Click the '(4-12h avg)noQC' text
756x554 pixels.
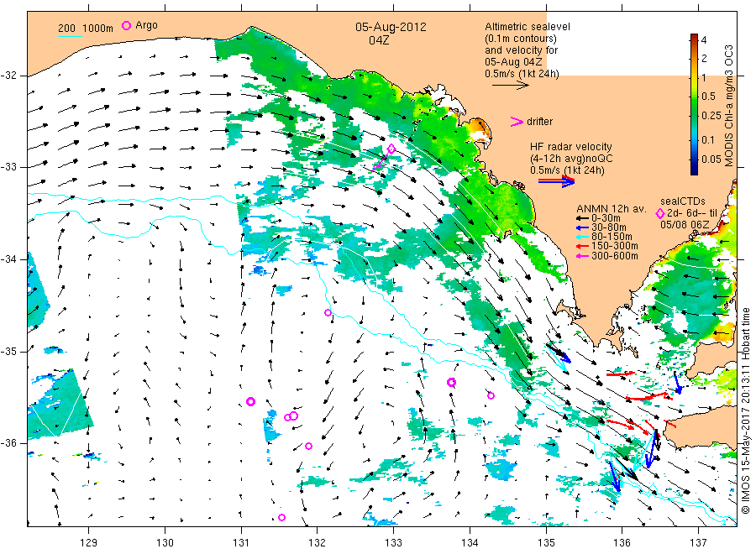(x=571, y=159)
